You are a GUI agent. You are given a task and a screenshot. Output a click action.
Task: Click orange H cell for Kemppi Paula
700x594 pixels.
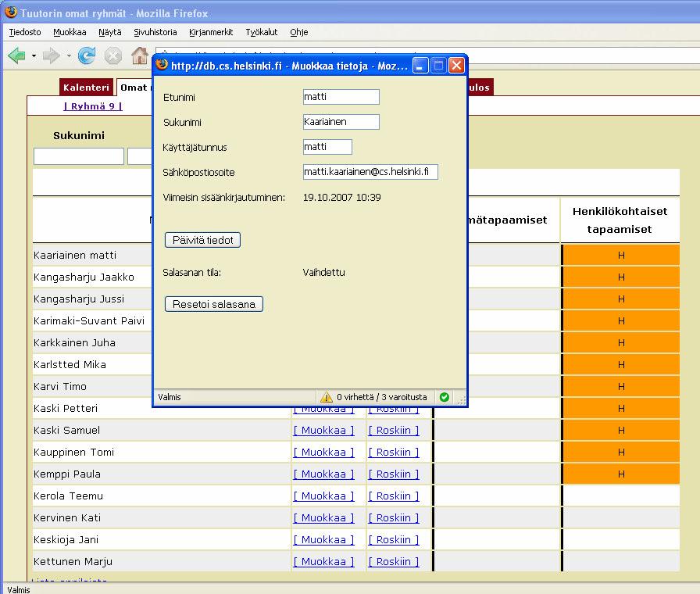click(x=621, y=474)
